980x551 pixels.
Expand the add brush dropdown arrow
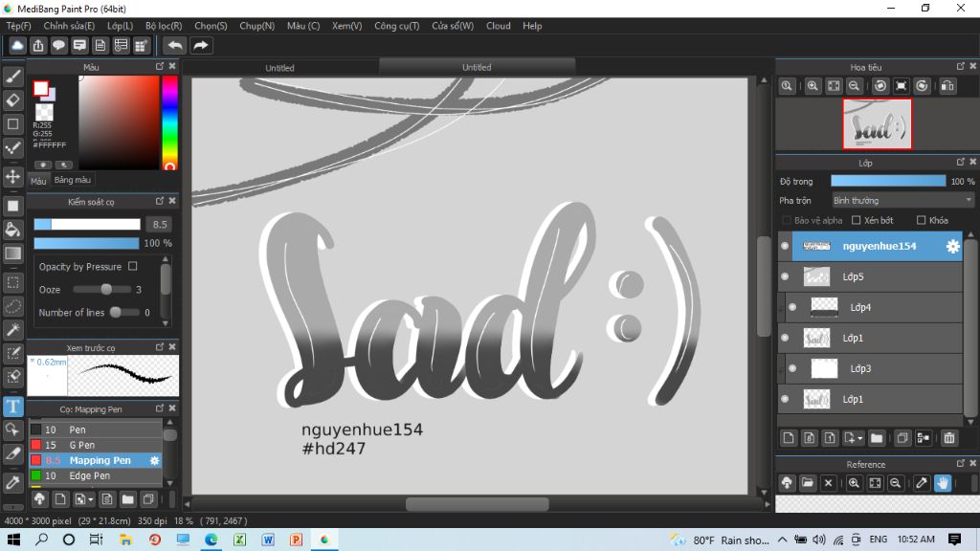(x=91, y=499)
